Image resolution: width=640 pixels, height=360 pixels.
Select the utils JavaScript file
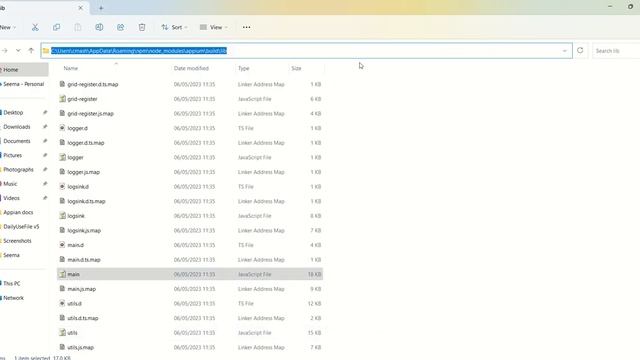[190, 333]
